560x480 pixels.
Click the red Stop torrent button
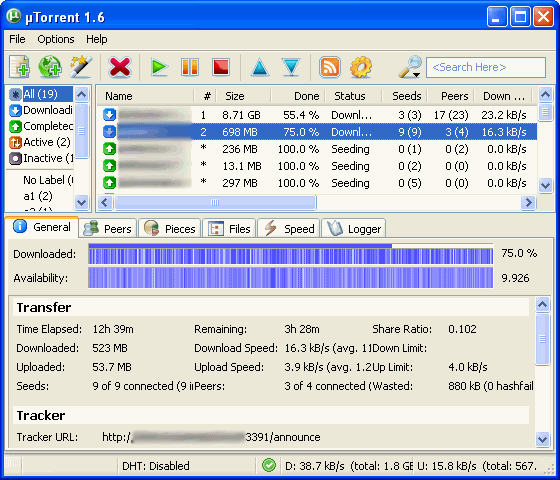[221, 67]
